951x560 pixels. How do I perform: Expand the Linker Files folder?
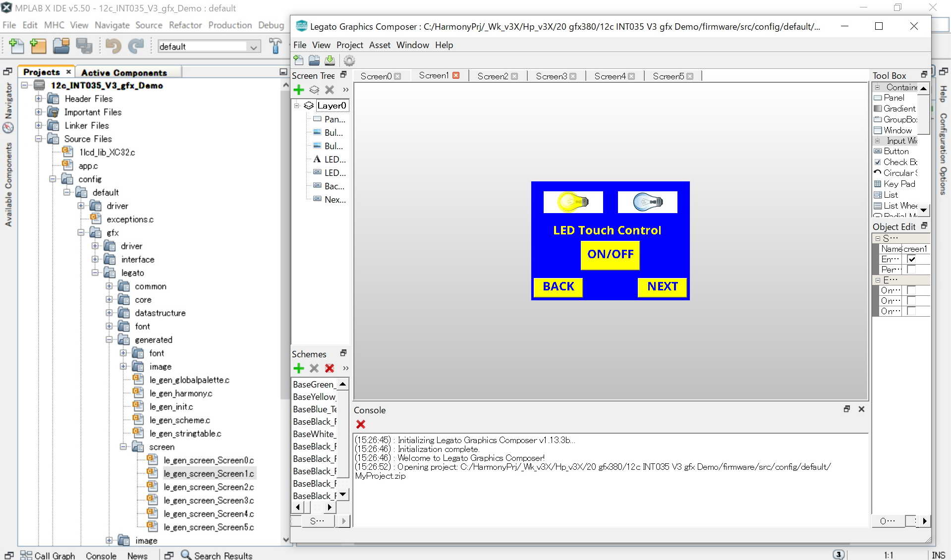click(39, 125)
